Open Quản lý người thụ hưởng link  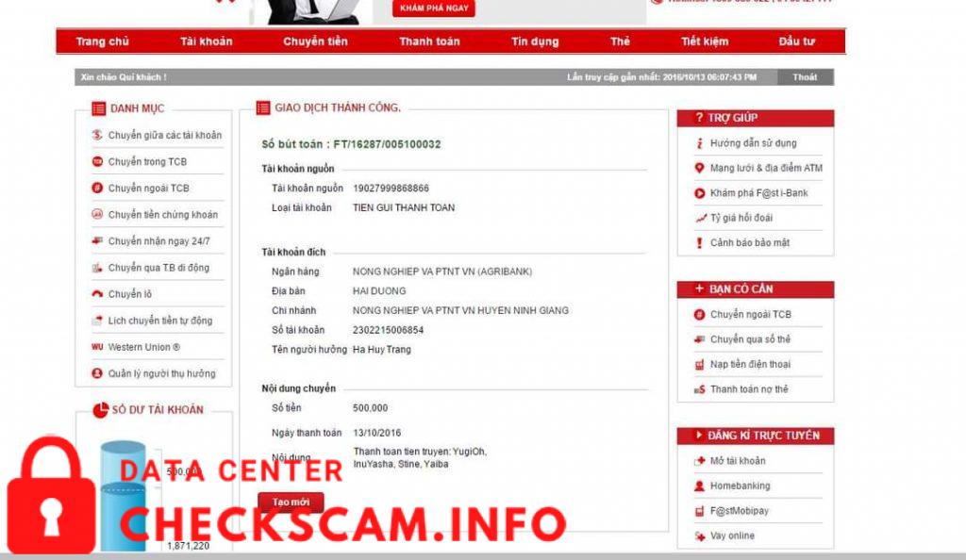pyautogui.click(x=162, y=373)
